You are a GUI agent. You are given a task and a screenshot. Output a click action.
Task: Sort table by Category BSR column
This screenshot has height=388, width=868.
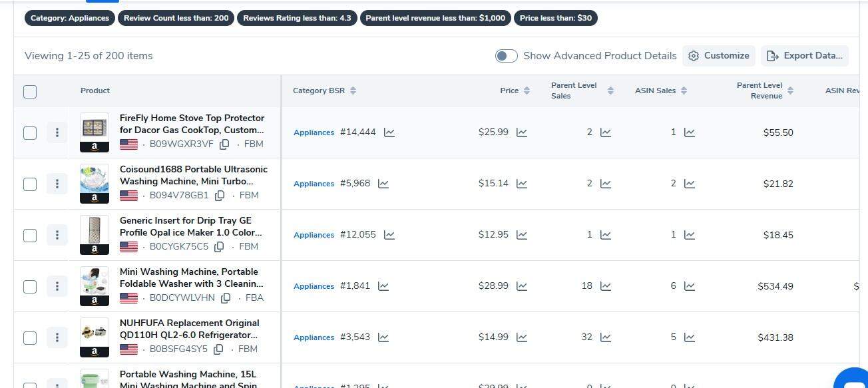coord(353,91)
